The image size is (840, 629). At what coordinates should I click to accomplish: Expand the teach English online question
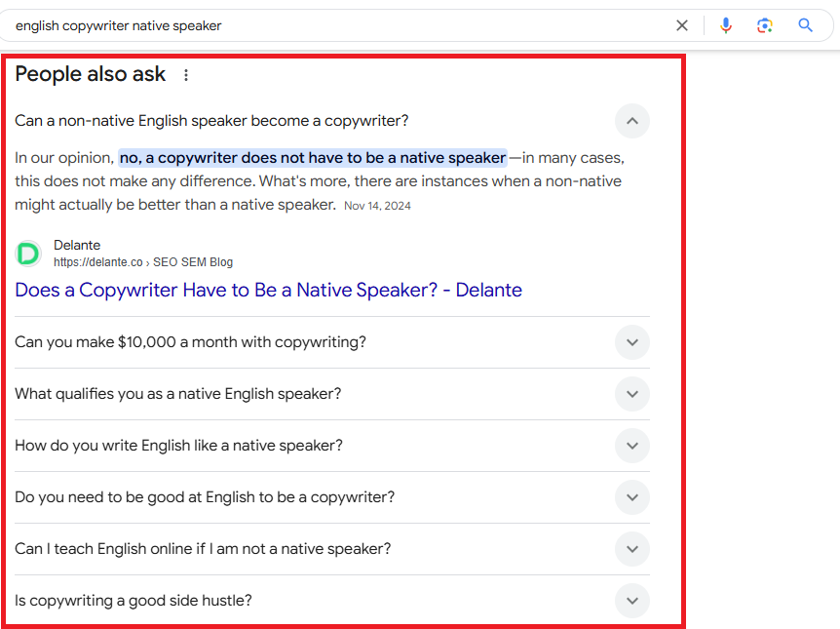631,549
